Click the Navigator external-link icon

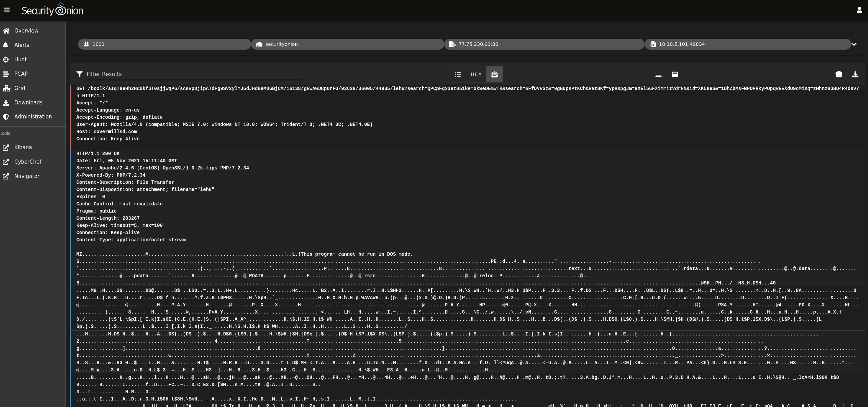tap(6, 176)
